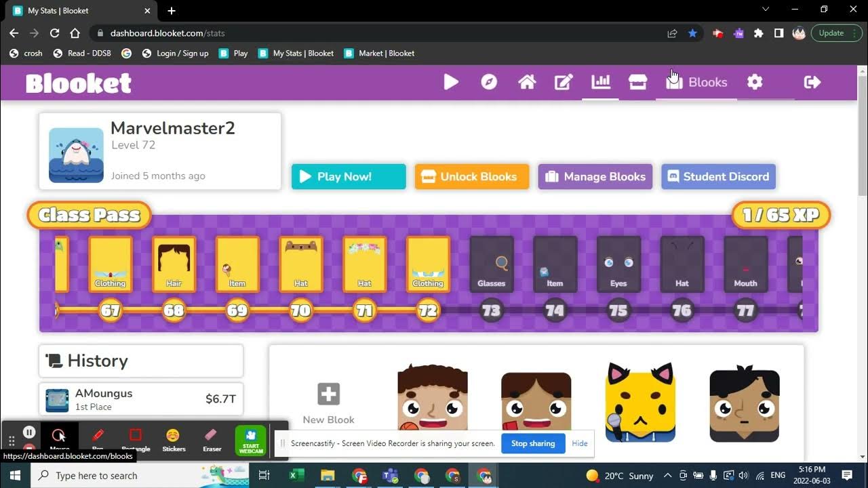868x488 pixels.
Task: Select the locked Mouth reward card
Action: (x=746, y=264)
